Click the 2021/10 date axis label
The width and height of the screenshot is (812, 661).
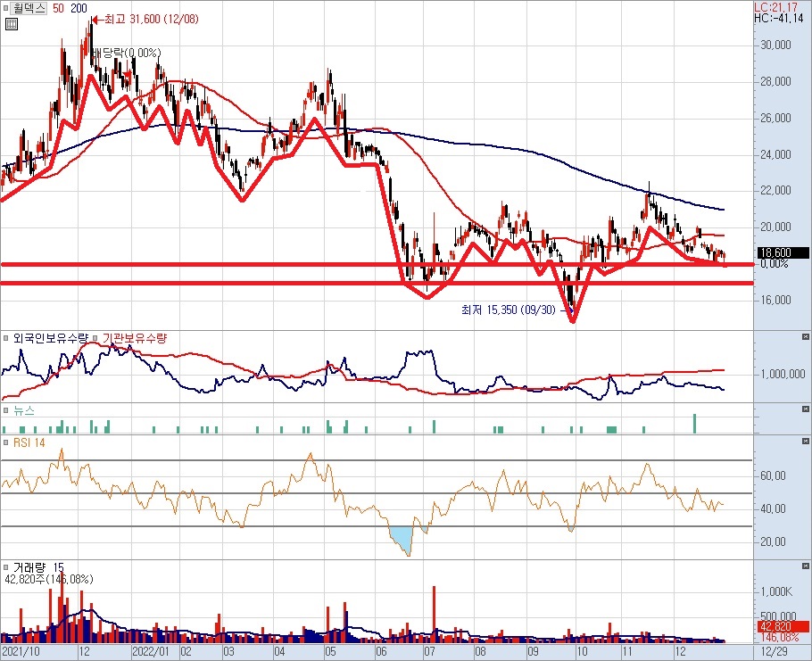[x=21, y=652]
